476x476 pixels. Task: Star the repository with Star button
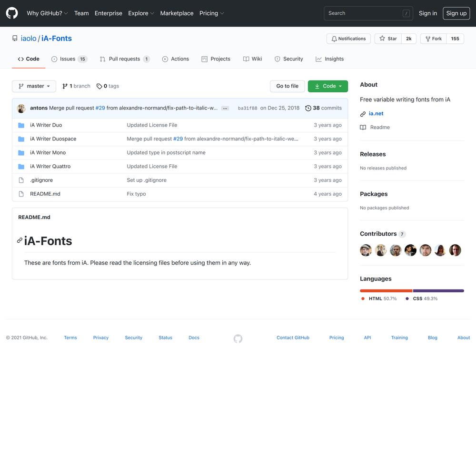[x=388, y=39]
